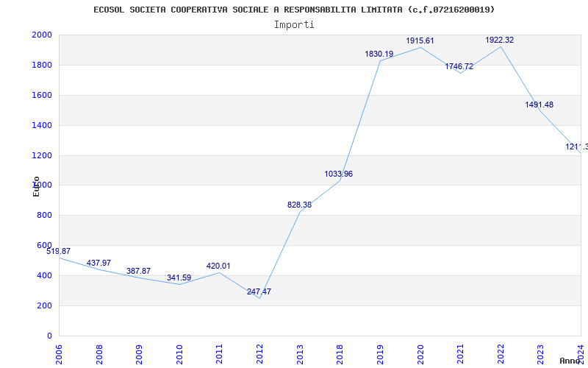588x368 pixels.
Task: Click the 2009 x-axis year label
Action: [x=139, y=354]
